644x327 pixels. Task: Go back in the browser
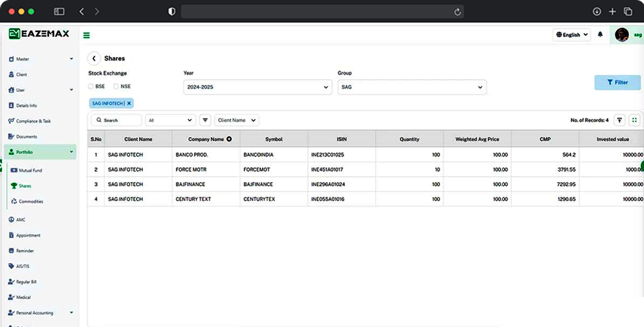pyautogui.click(x=82, y=12)
